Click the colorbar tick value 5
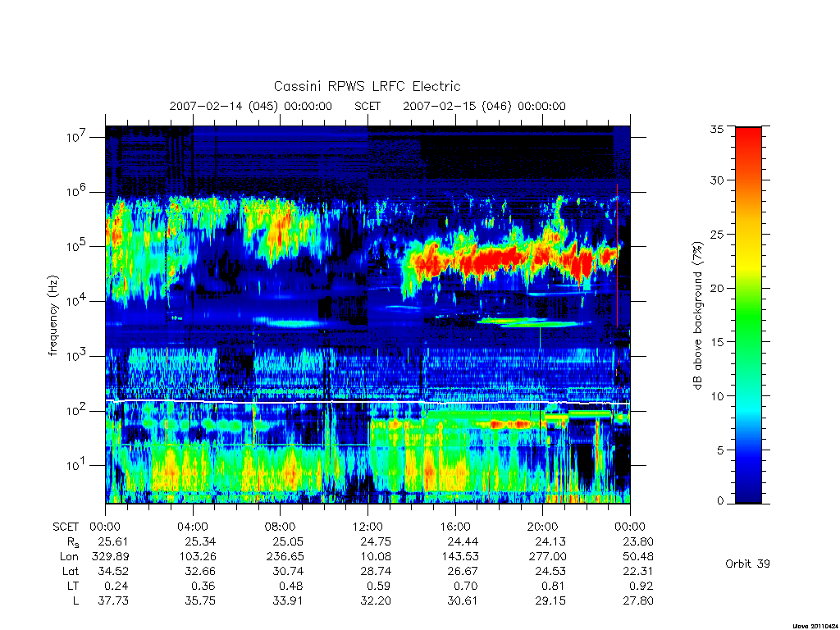Viewport: 840px width, 630px height. coord(720,450)
